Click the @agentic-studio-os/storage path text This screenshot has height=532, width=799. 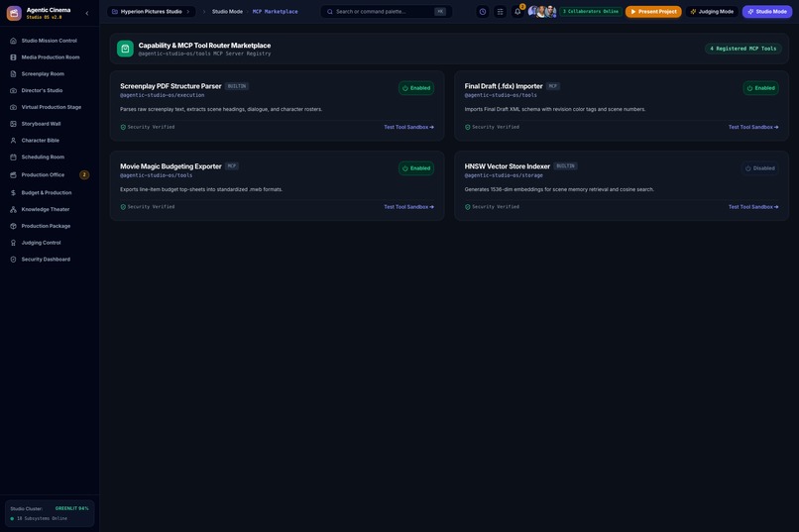click(504, 175)
